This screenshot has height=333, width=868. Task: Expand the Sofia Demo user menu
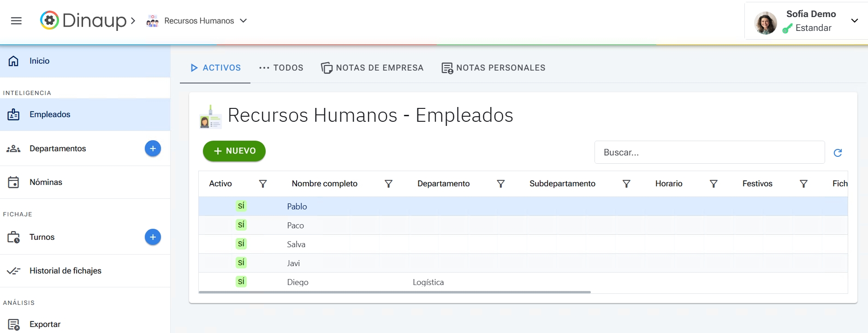tap(854, 21)
